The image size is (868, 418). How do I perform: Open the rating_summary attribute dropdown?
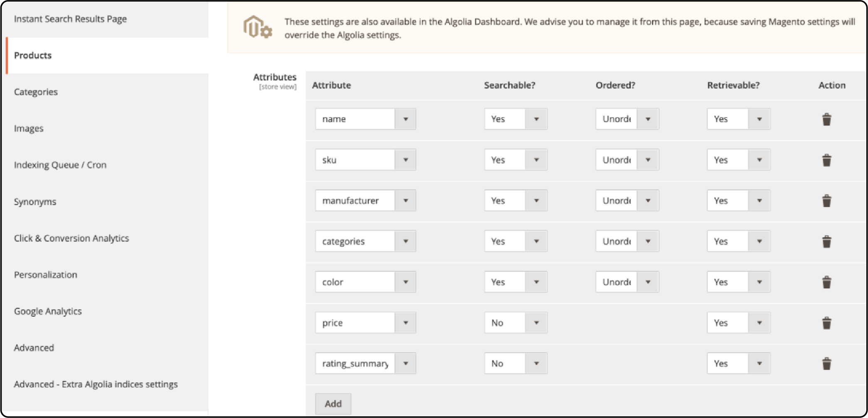click(x=365, y=363)
